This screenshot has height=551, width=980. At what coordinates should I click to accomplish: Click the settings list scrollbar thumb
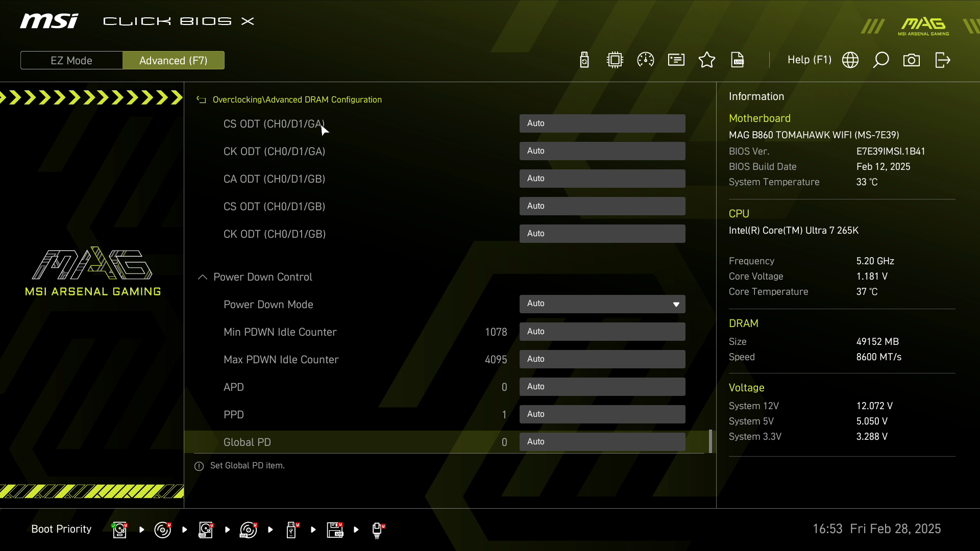(710, 441)
